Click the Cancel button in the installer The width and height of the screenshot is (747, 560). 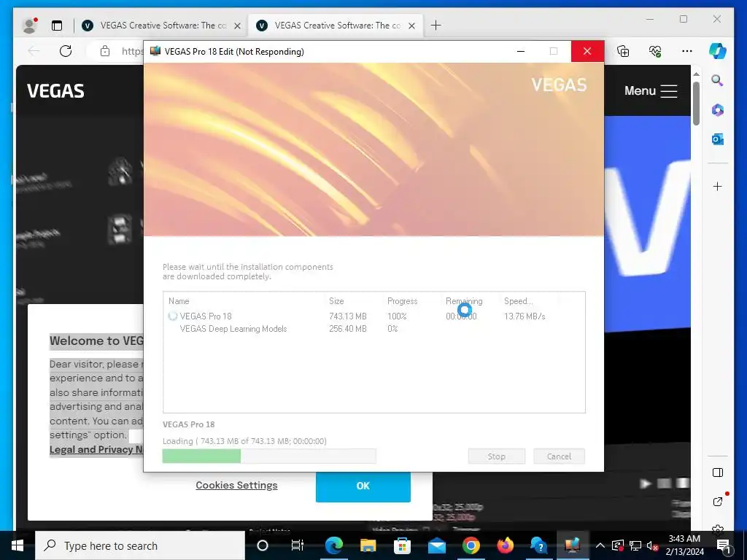point(559,456)
